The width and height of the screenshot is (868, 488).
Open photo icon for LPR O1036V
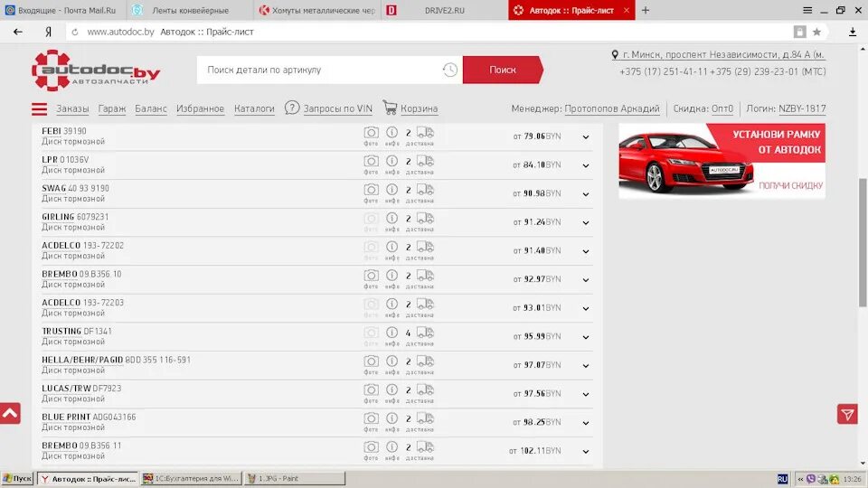click(371, 161)
